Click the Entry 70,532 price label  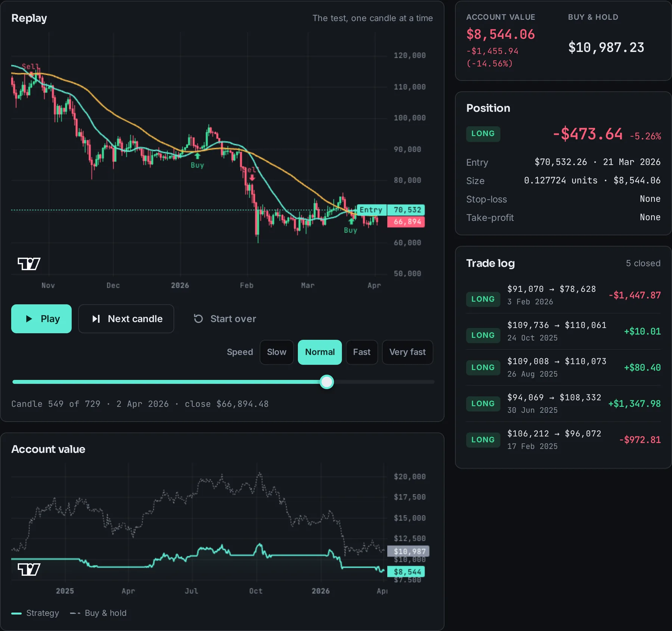click(x=391, y=210)
